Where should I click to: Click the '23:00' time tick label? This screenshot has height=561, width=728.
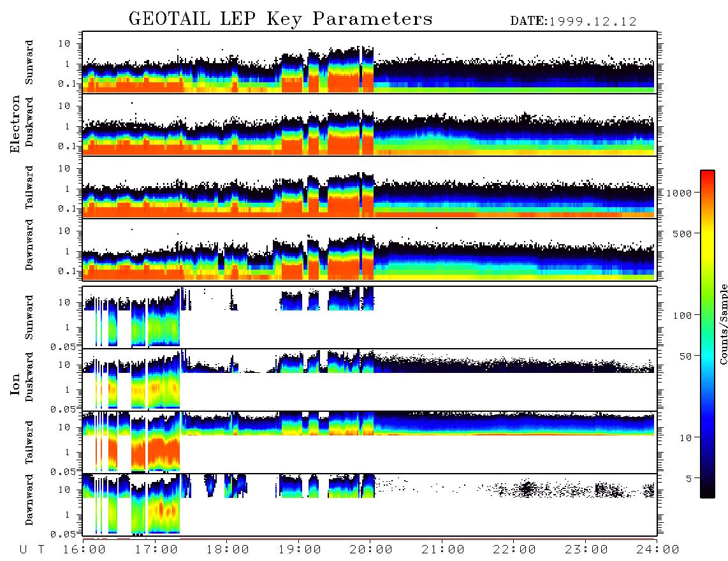click(x=587, y=550)
